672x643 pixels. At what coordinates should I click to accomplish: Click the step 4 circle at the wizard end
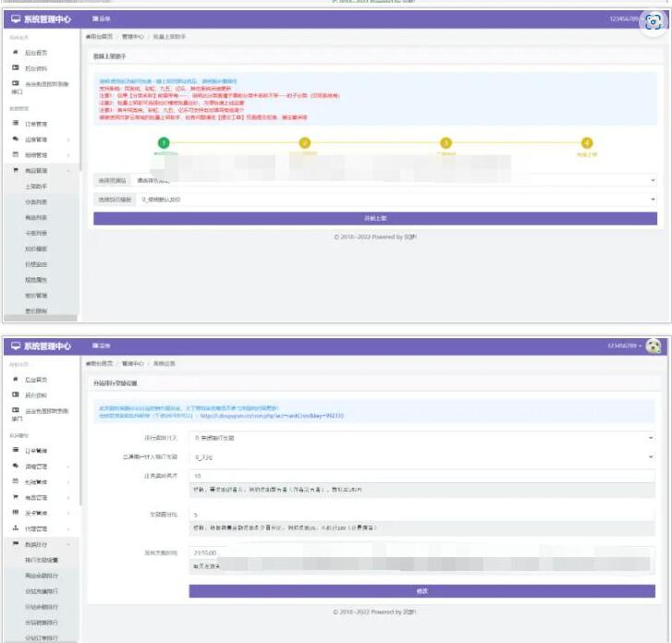click(587, 143)
